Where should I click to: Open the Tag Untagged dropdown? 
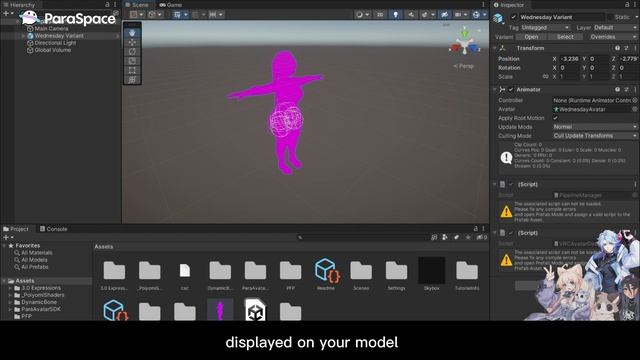pyautogui.click(x=545, y=27)
